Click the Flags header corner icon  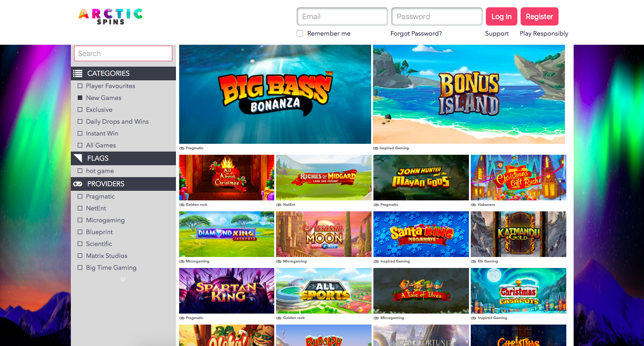pyautogui.click(x=78, y=158)
